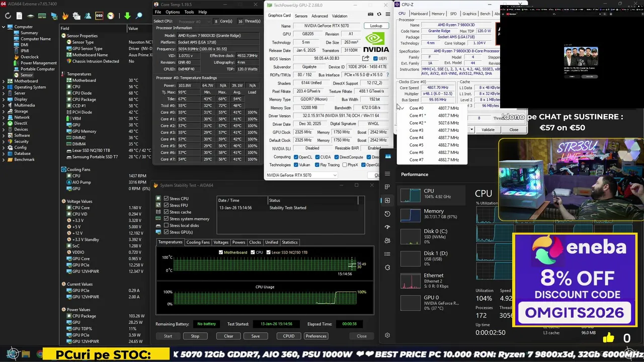Open Task Manager Performance page icon
Image resolution: width=644 pixels, height=362 pixels.
387,200
